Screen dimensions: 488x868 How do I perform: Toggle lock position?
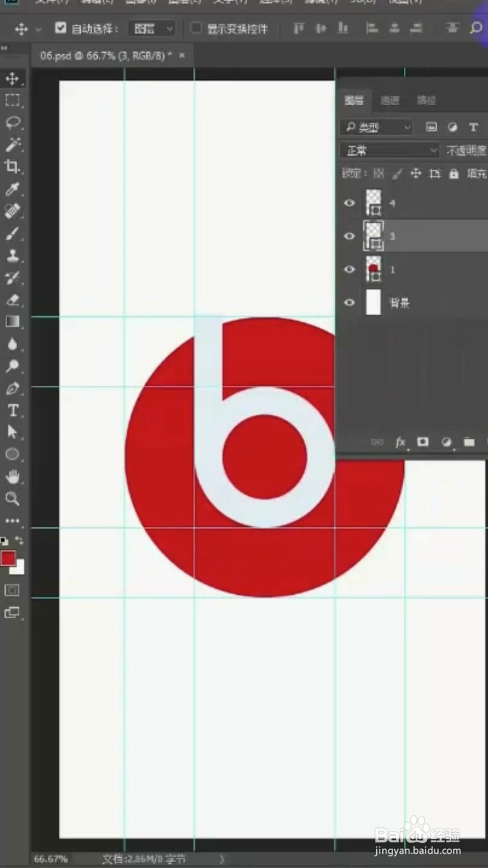click(x=416, y=174)
